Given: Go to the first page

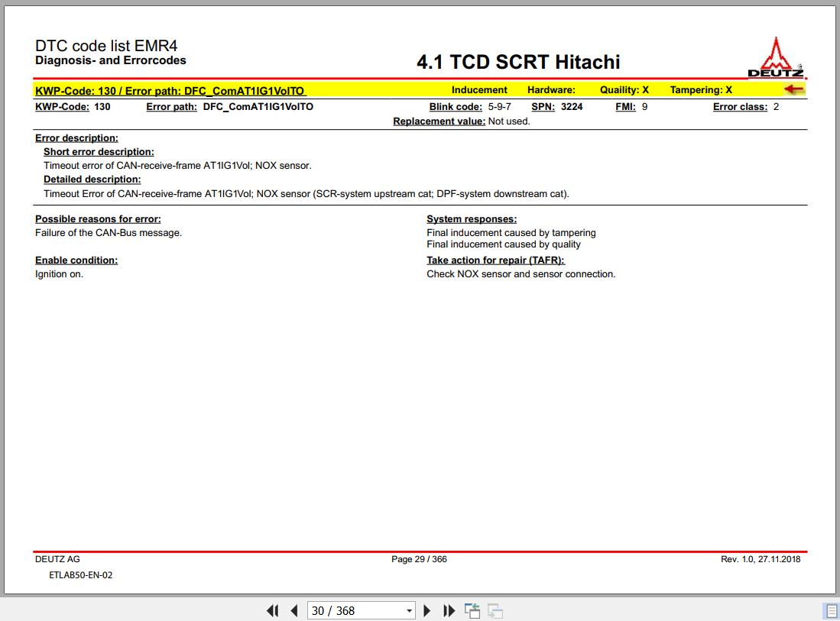Looking at the screenshot, I should (x=272, y=611).
